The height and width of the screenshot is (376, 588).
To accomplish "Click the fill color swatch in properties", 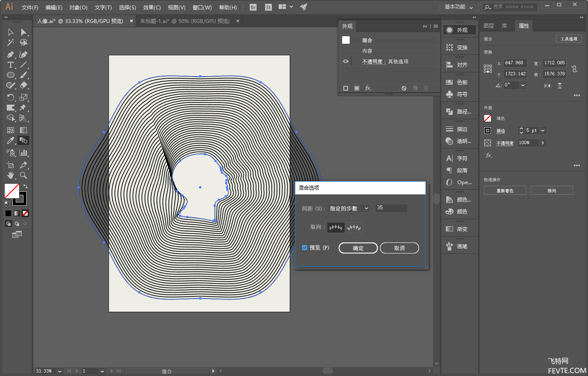I will pos(488,118).
